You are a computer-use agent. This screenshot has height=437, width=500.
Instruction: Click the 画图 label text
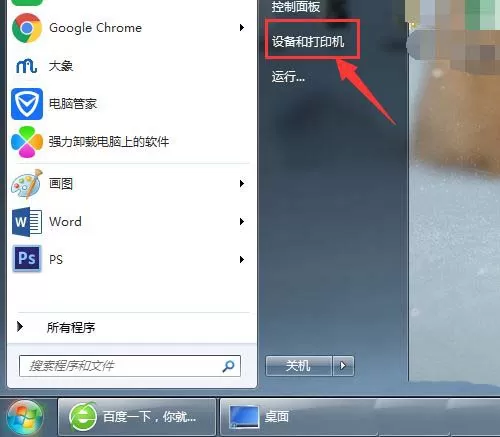pyautogui.click(x=61, y=184)
